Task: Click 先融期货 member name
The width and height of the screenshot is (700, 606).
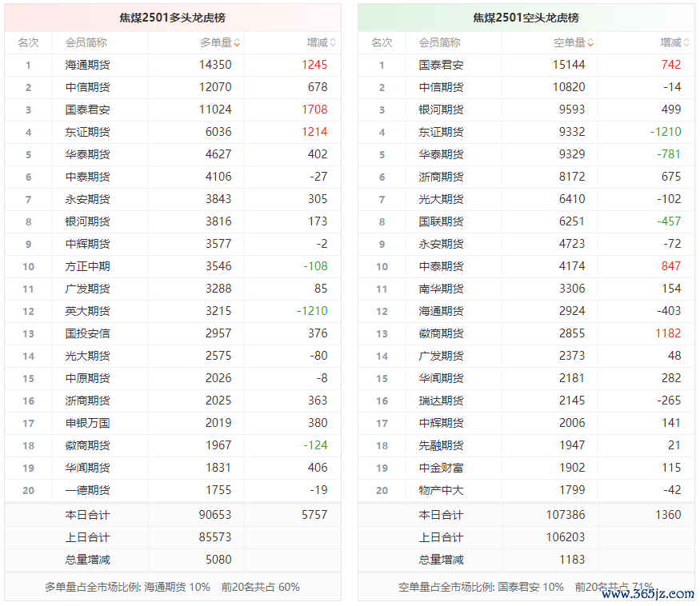Action: tap(441, 445)
